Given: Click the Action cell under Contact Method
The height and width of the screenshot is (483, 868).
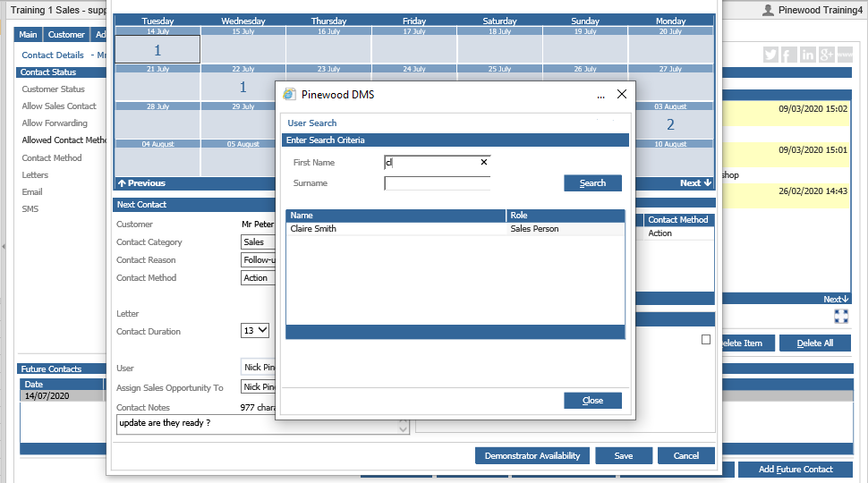Looking at the screenshot, I should [678, 233].
